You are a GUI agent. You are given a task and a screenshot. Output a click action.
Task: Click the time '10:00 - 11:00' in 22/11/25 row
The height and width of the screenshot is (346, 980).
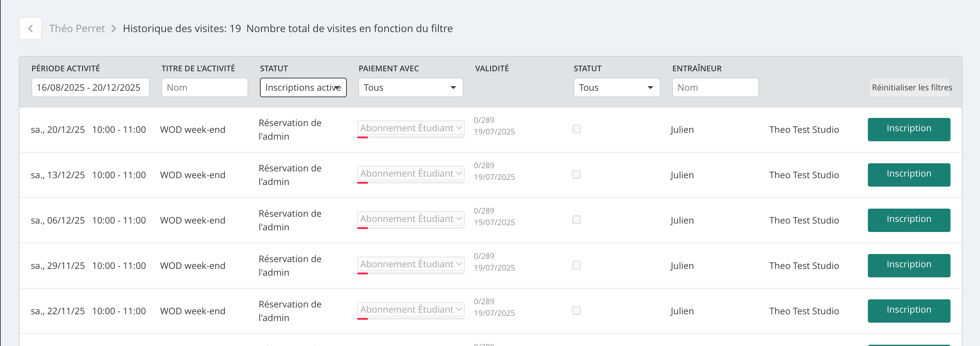119,311
